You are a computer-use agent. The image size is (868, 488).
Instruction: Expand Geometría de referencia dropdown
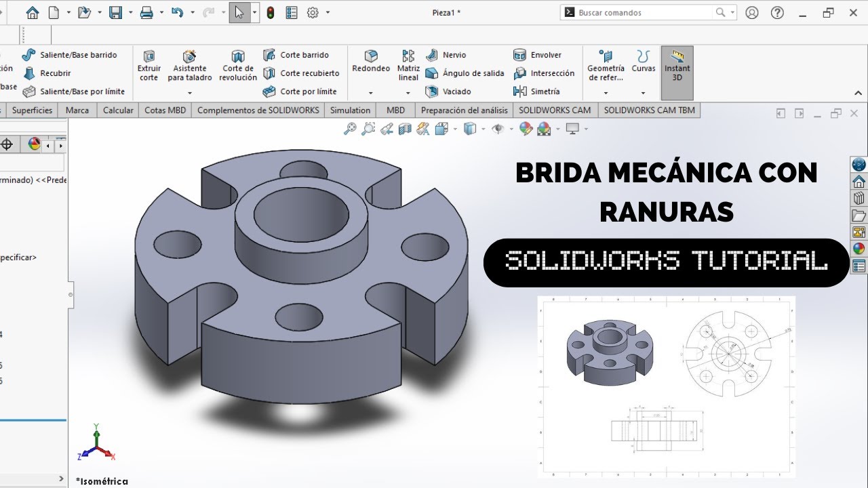(606, 93)
